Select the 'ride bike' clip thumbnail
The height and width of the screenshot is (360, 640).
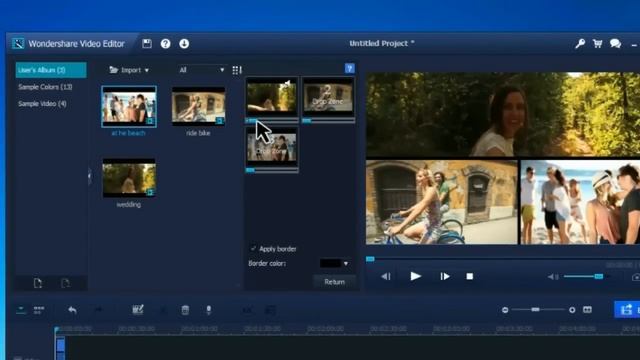click(x=198, y=106)
